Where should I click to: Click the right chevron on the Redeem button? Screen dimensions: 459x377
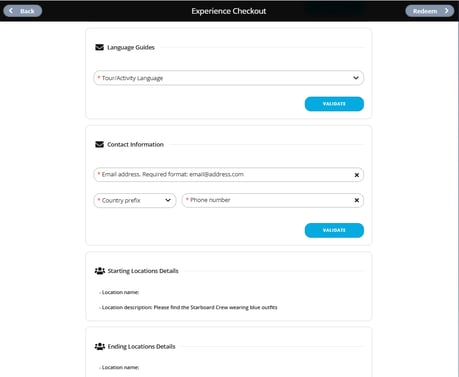pos(446,11)
